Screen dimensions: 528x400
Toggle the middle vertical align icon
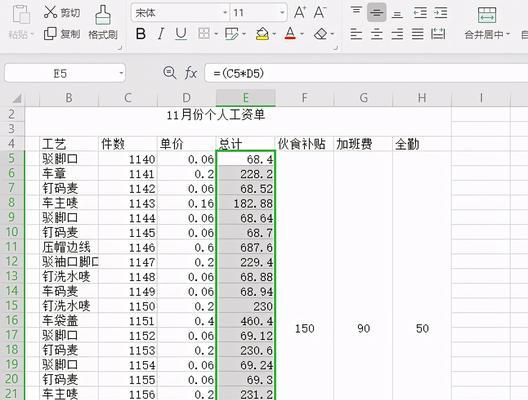point(376,12)
